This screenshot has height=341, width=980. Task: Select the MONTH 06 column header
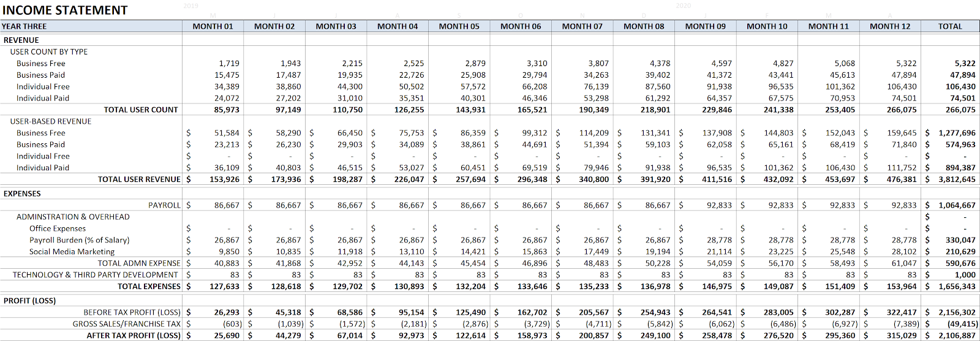[x=521, y=26]
